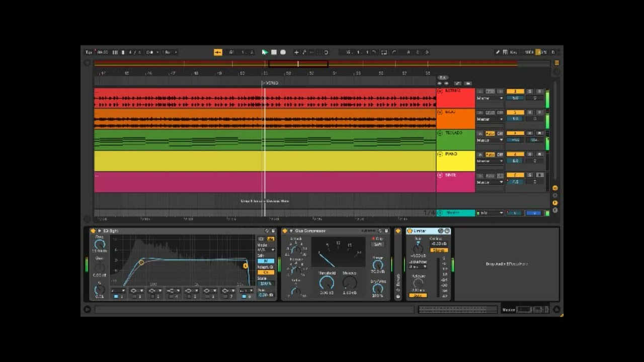Screen dimensions: 644x362
Task: Unfold the PIANO track
Action: click(440, 154)
